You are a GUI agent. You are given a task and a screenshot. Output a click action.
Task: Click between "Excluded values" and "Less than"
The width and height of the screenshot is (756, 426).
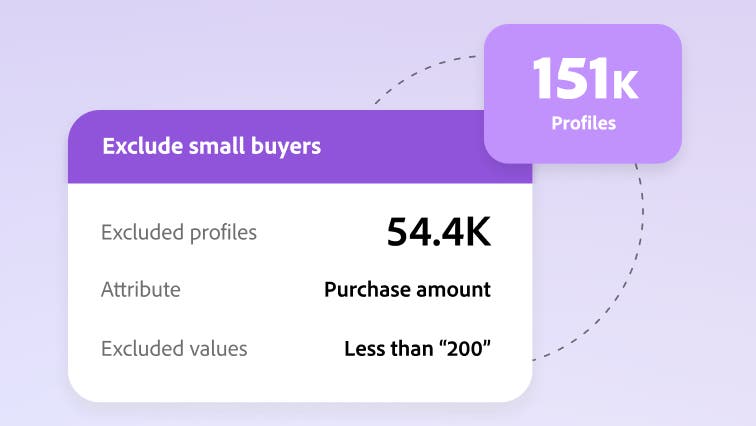pyautogui.click(x=295, y=349)
